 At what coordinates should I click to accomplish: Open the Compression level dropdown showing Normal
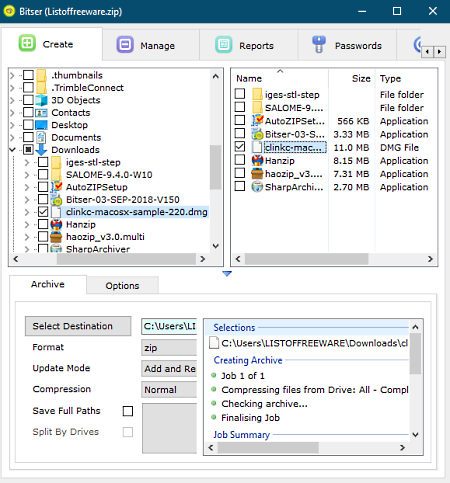(x=169, y=390)
